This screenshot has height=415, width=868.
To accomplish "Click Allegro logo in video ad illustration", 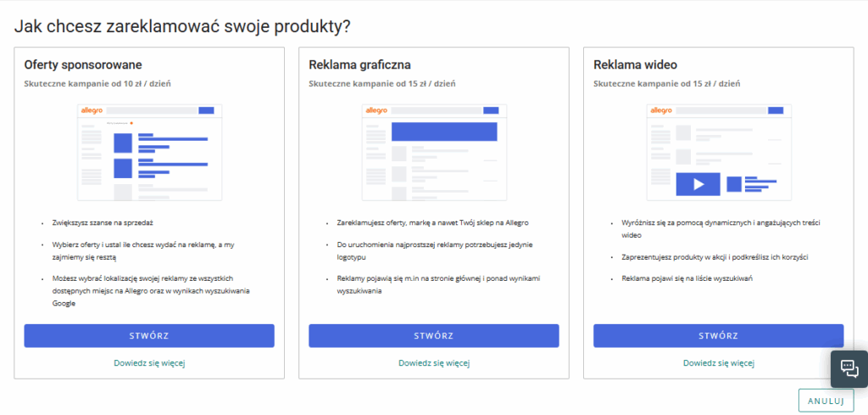I will 660,110.
